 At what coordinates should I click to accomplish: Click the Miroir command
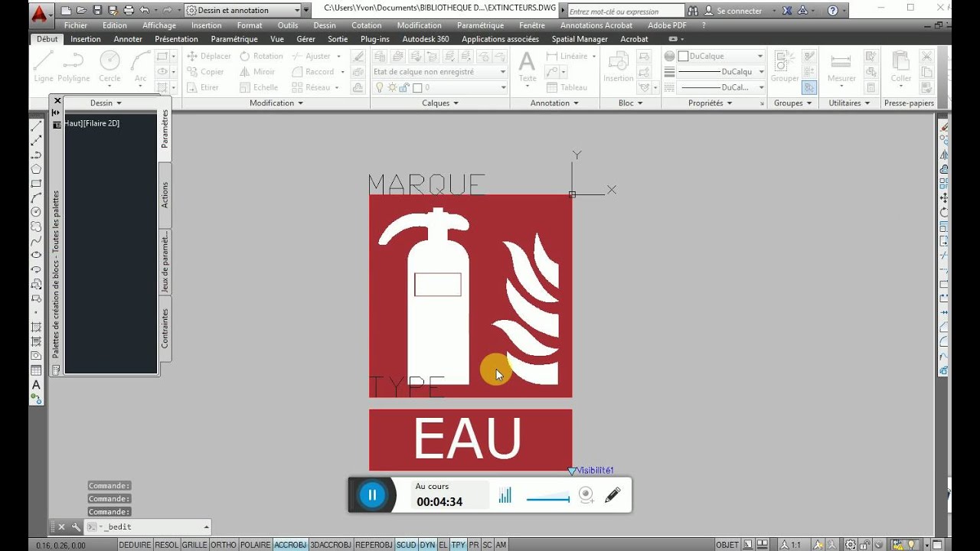tap(257, 72)
